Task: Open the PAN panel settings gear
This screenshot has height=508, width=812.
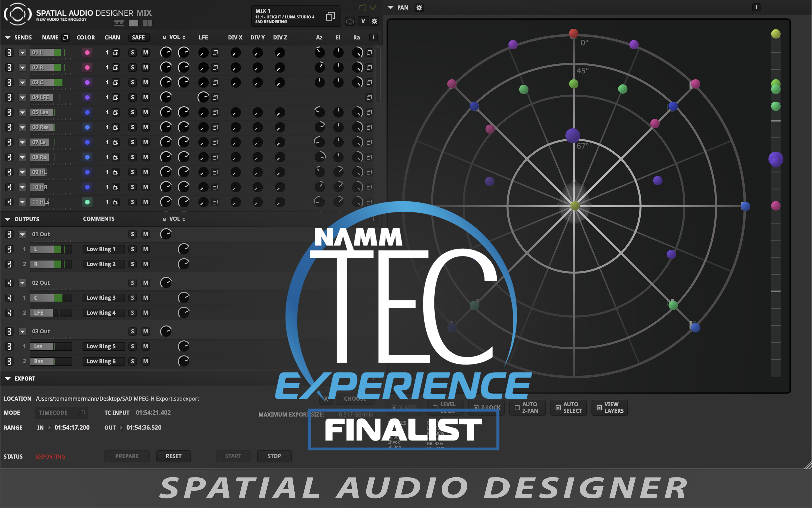Action: point(419,8)
